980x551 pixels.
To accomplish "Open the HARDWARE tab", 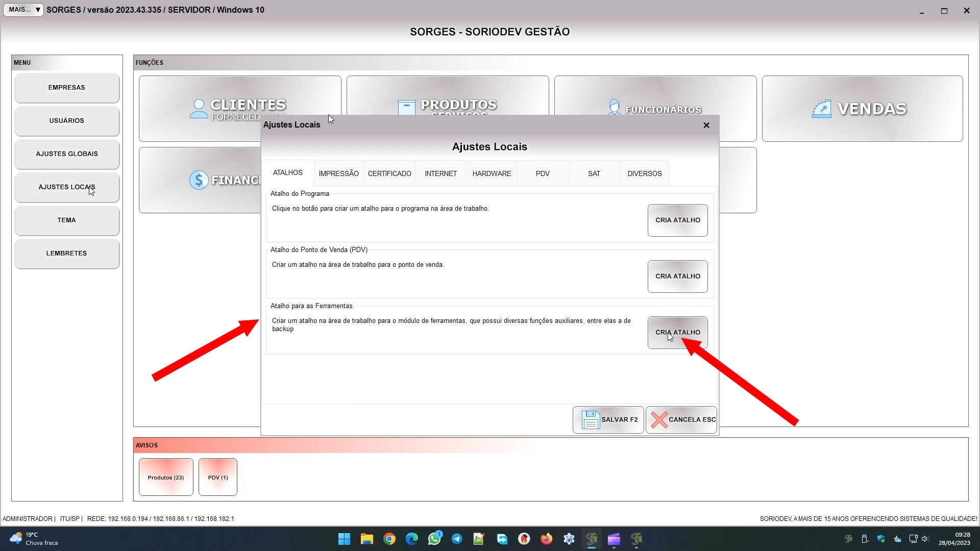I will tap(492, 174).
